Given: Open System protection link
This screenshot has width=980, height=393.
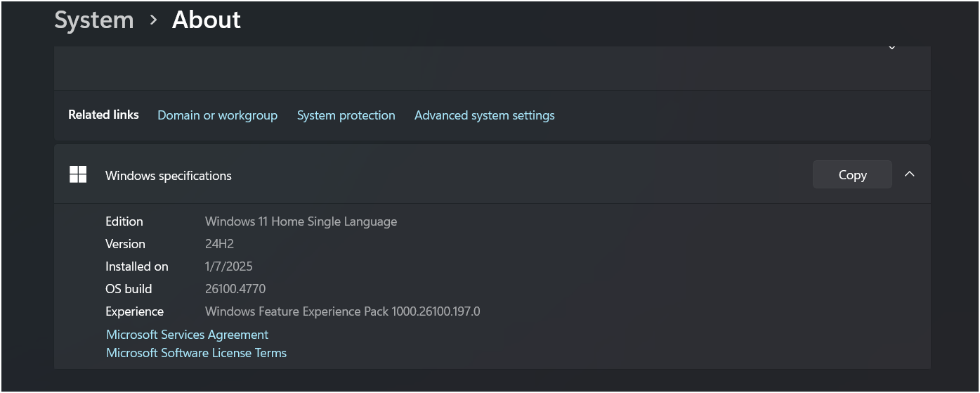Looking at the screenshot, I should pyautogui.click(x=346, y=115).
